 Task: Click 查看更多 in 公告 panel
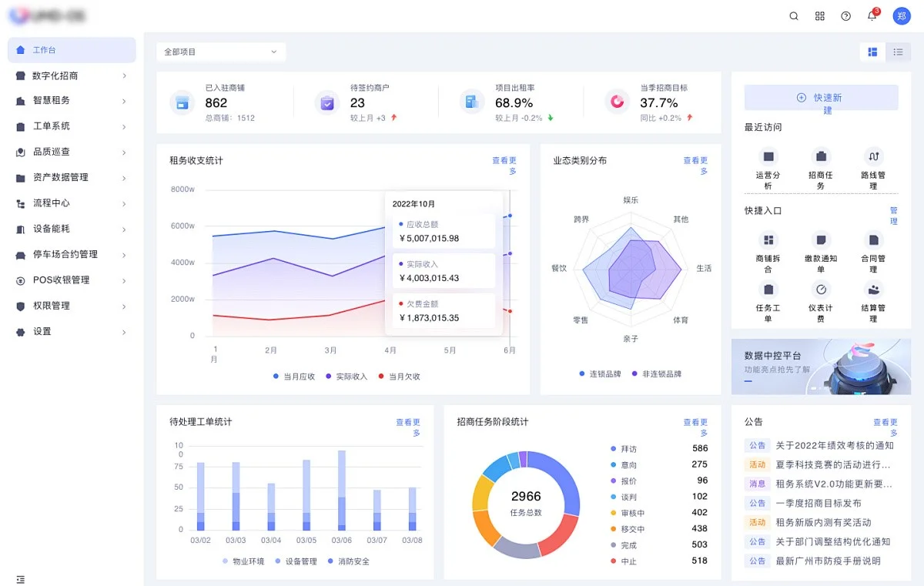click(x=887, y=427)
